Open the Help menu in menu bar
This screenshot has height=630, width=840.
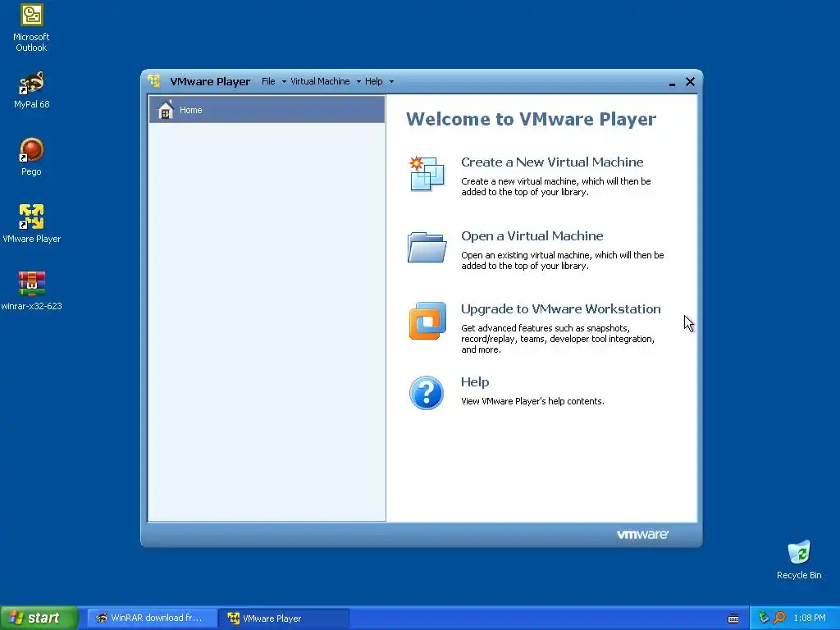373,81
